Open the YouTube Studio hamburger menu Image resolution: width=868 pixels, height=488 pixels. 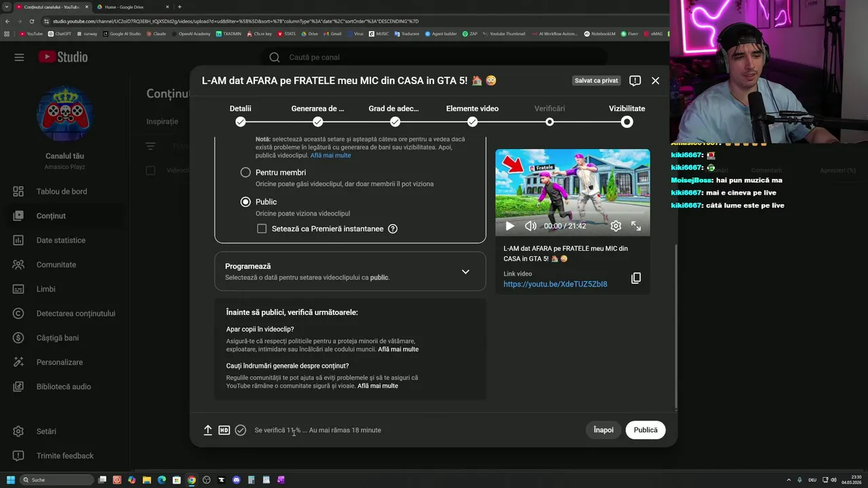(19, 57)
